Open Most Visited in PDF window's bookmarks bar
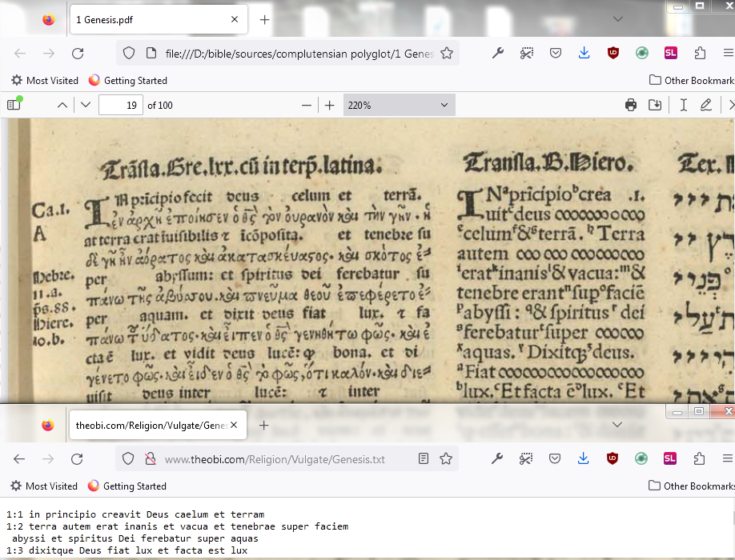The width and height of the screenshot is (735, 560). pyautogui.click(x=45, y=80)
